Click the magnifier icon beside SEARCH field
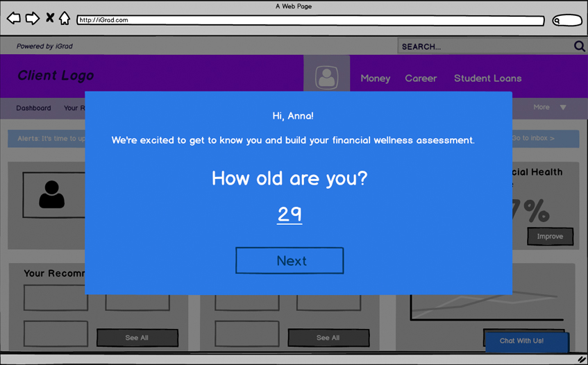Viewport: 588px width, 365px height. pos(579,46)
